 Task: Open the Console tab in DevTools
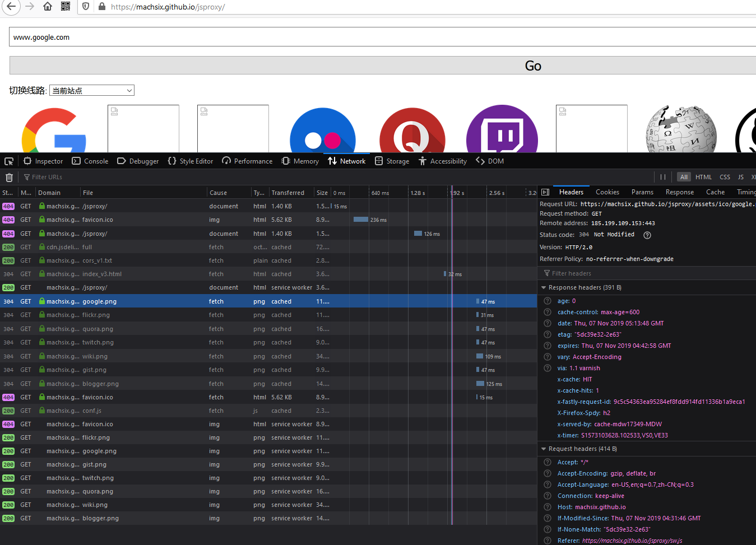[90, 161]
